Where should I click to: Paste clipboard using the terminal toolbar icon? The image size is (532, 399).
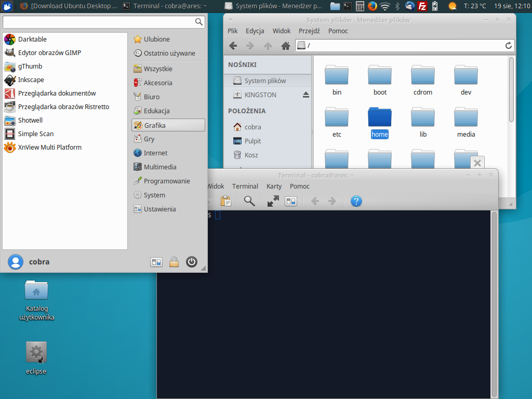[x=225, y=201]
